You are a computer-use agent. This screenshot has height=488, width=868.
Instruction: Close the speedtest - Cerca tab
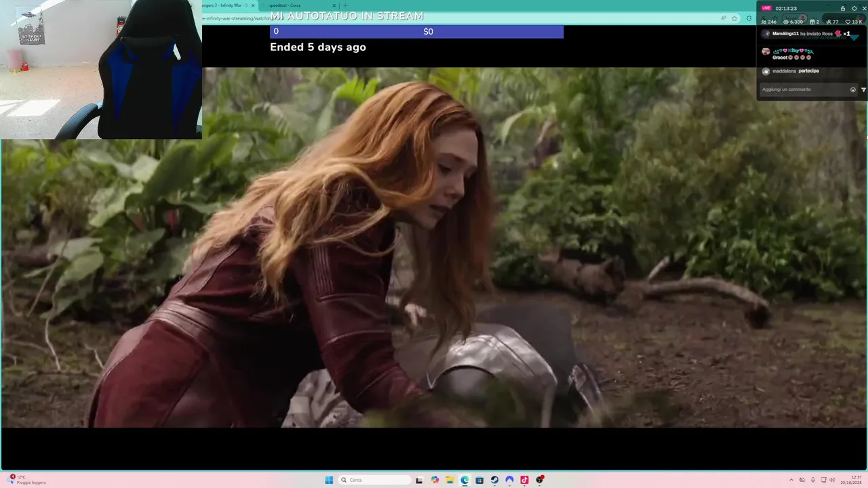click(334, 5)
